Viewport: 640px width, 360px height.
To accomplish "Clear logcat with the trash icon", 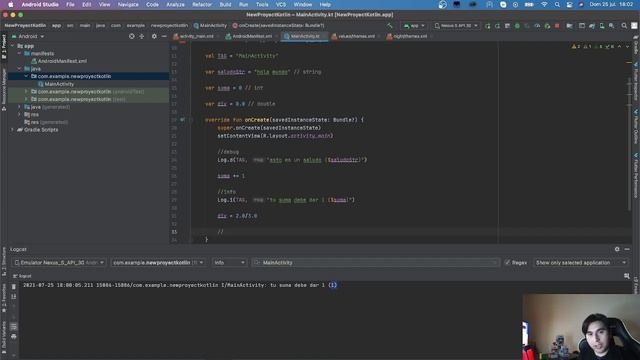I will pyautogui.click(x=13, y=287).
